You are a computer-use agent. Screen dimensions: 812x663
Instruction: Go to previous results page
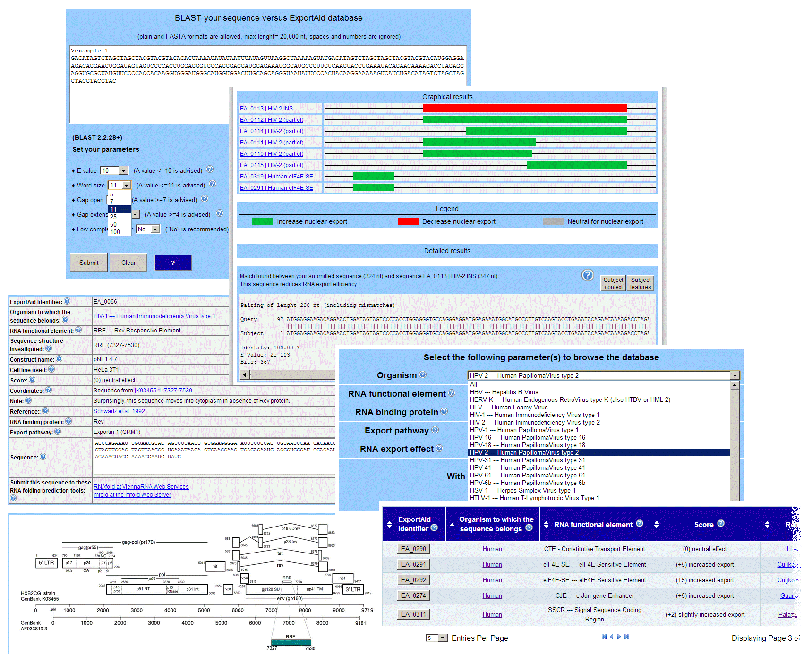tap(612, 637)
